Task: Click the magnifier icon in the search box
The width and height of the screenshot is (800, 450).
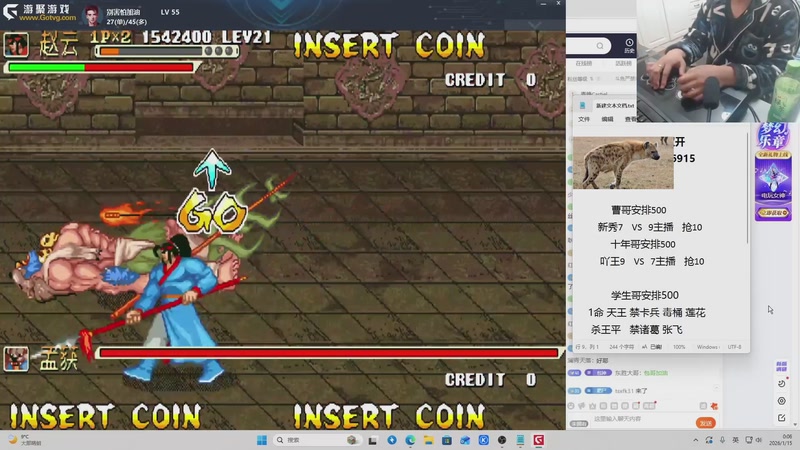Action: 600,46
